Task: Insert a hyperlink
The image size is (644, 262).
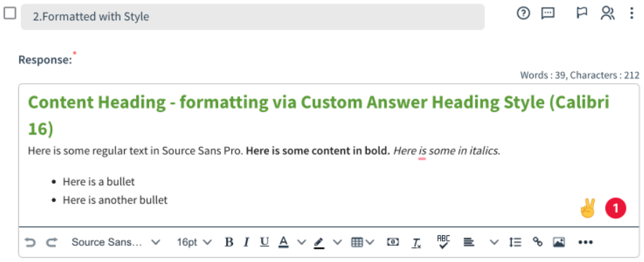Action: [x=538, y=242]
